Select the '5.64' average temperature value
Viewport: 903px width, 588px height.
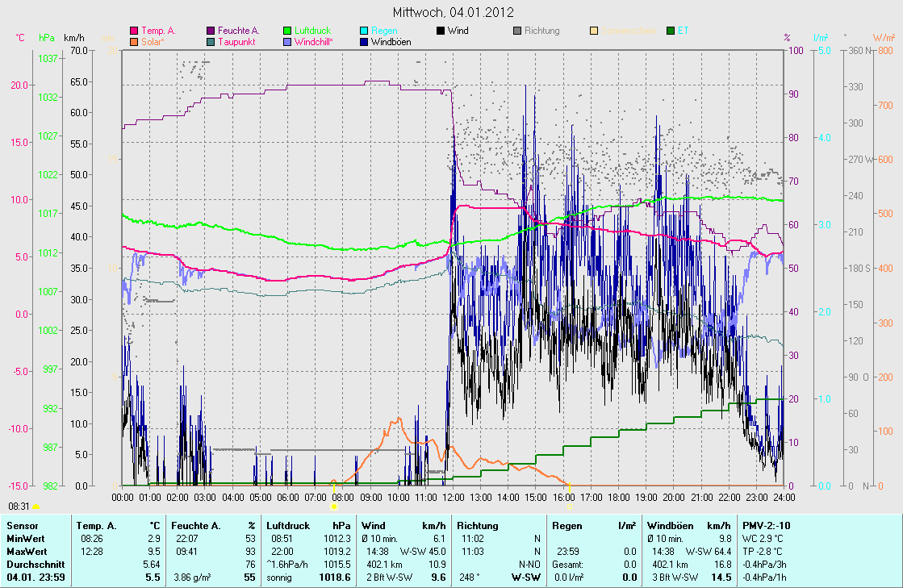152,565
